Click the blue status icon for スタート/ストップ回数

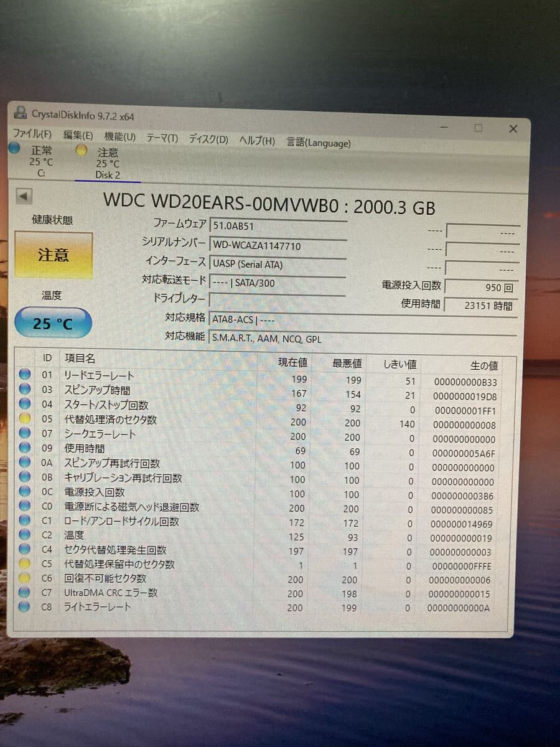point(25,403)
